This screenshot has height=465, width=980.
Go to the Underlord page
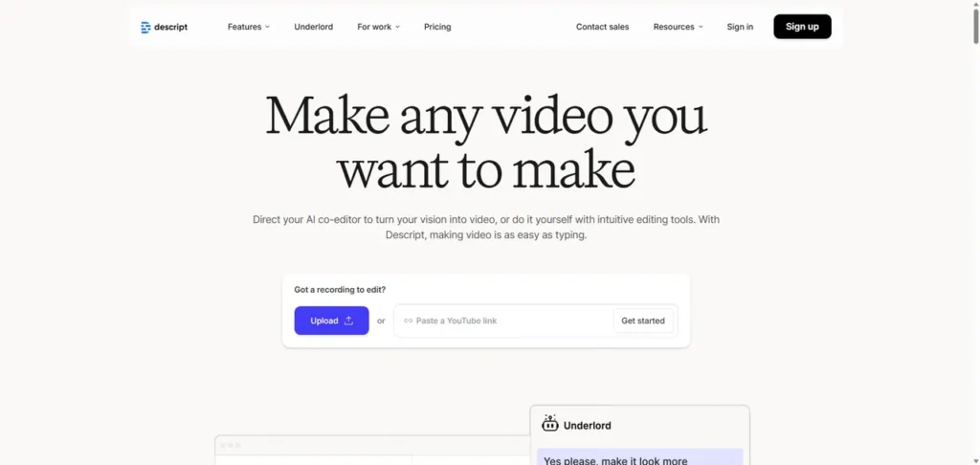point(314,27)
